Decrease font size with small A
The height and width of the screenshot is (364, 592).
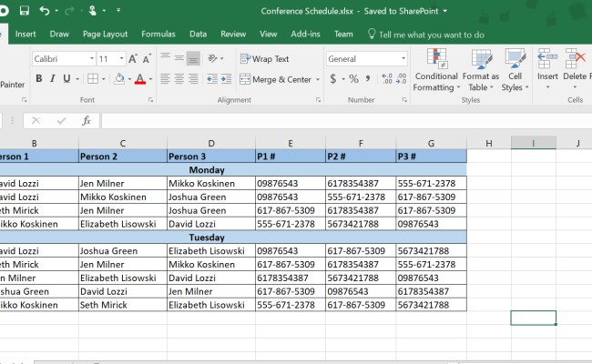tap(147, 59)
